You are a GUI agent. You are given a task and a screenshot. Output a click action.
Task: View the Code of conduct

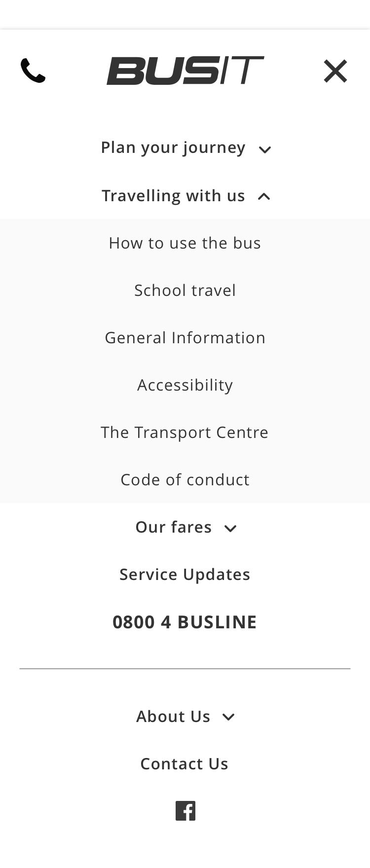[185, 480]
